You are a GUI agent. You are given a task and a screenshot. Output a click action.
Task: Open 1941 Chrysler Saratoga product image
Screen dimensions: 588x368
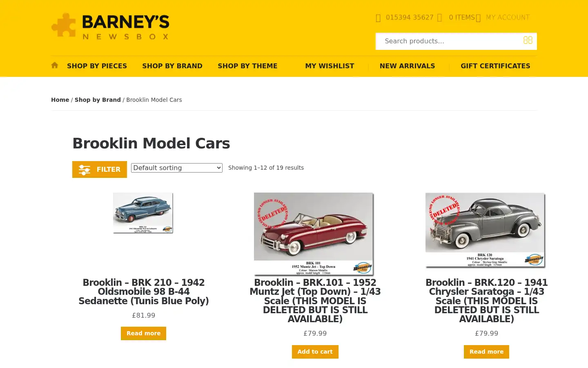click(x=486, y=230)
